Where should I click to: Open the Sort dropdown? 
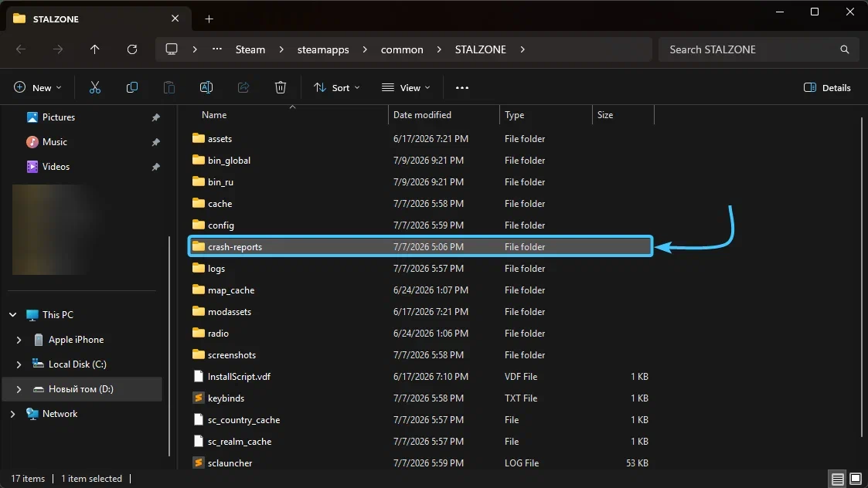tap(336, 87)
